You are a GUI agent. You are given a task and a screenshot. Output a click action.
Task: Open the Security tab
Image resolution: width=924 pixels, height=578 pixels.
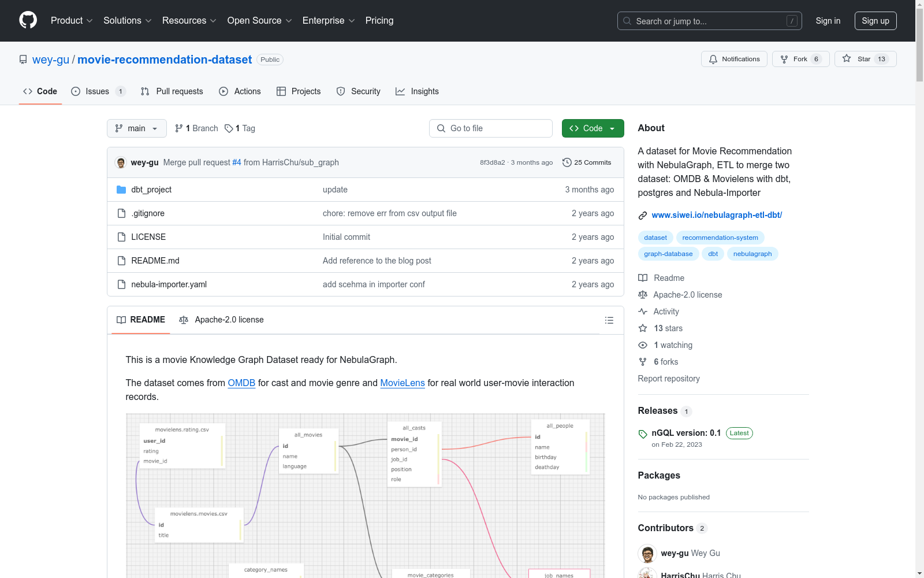pos(359,91)
